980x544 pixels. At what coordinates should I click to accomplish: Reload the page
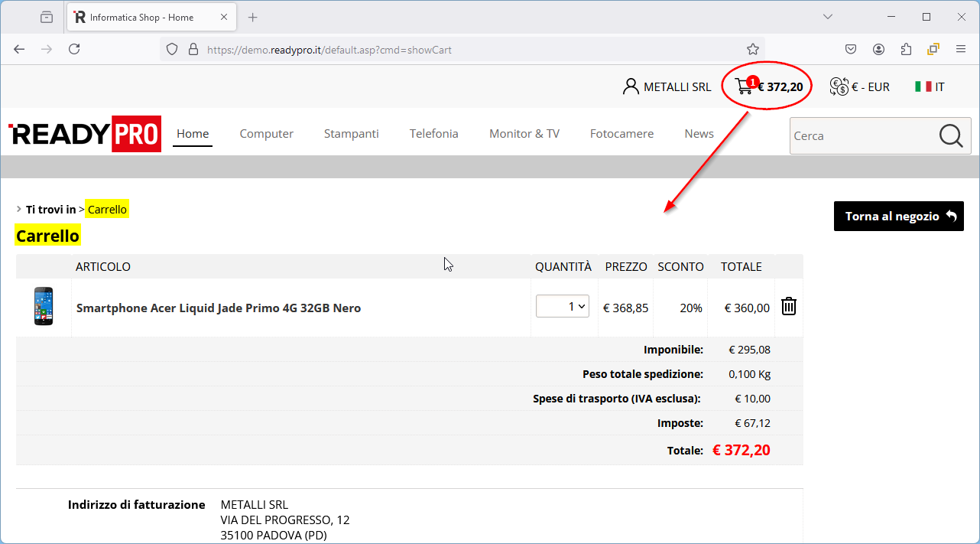tap(74, 49)
